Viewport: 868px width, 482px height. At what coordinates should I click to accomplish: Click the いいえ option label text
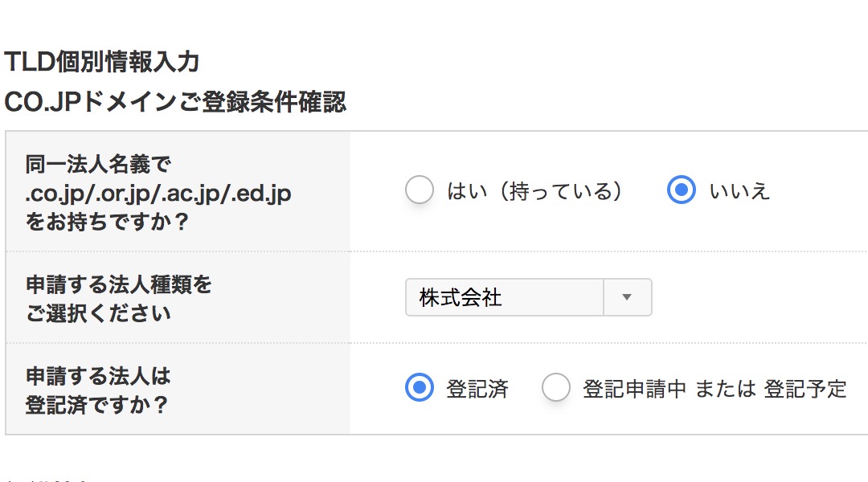[x=739, y=191]
